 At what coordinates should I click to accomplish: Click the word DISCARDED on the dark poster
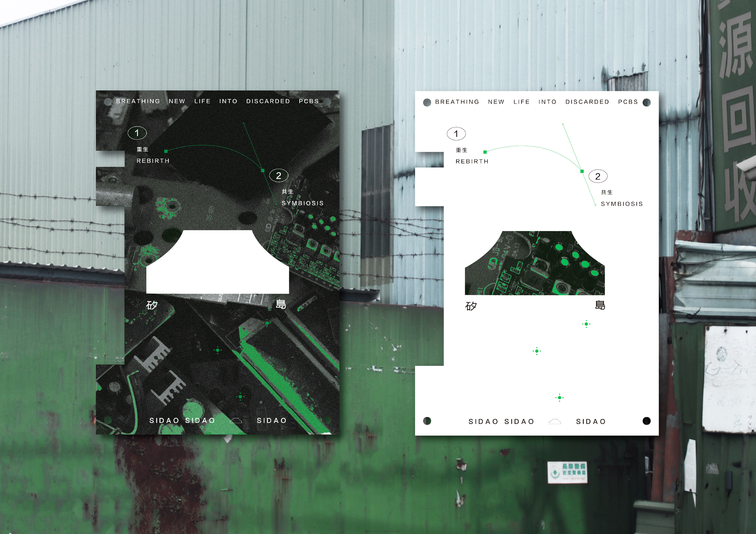[268, 101]
